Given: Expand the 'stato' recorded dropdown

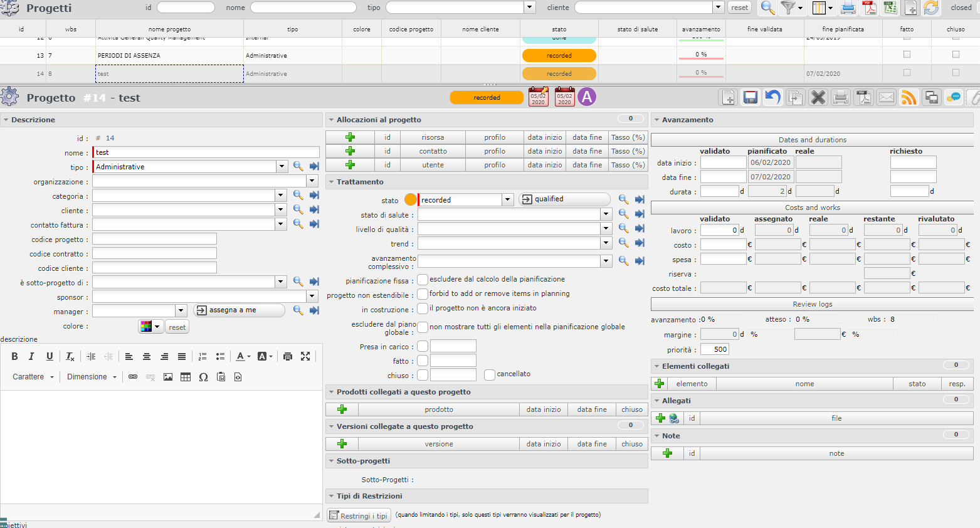Looking at the screenshot, I should (507, 200).
